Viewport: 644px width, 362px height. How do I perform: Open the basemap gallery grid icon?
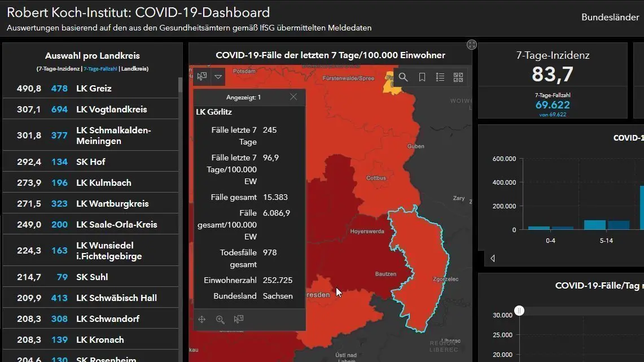458,77
